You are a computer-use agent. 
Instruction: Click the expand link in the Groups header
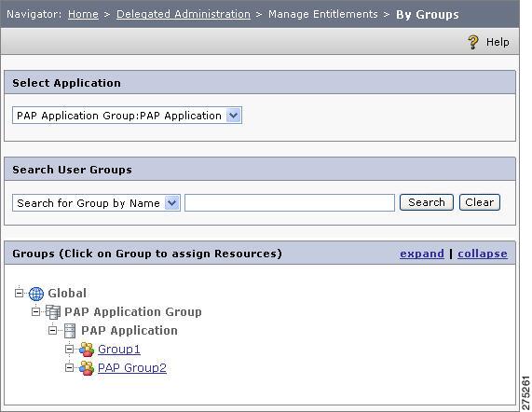422,254
